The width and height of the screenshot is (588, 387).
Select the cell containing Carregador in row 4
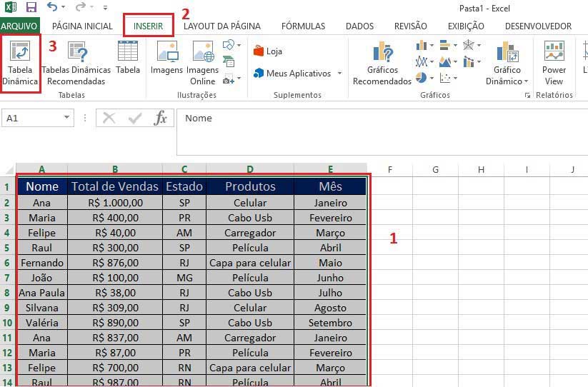250,233
